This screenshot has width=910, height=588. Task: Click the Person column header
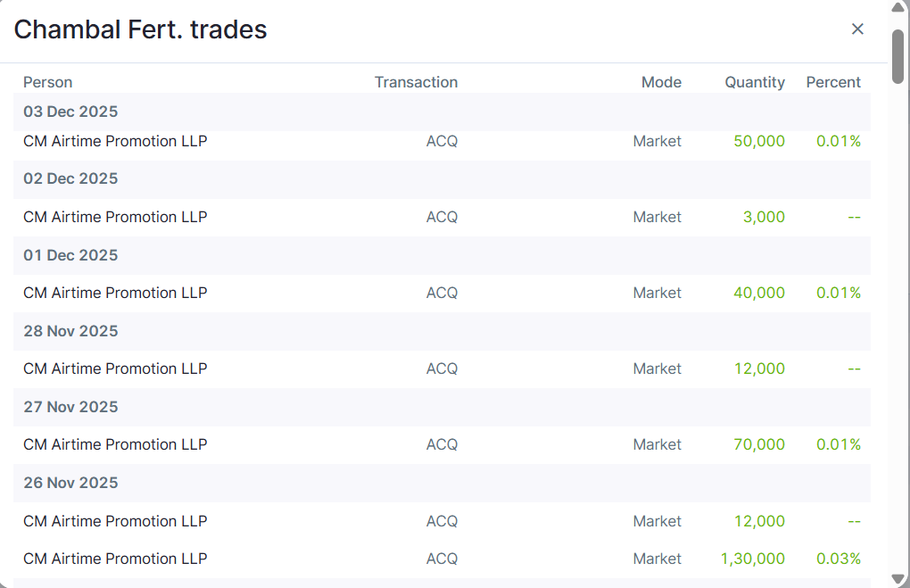pyautogui.click(x=48, y=82)
